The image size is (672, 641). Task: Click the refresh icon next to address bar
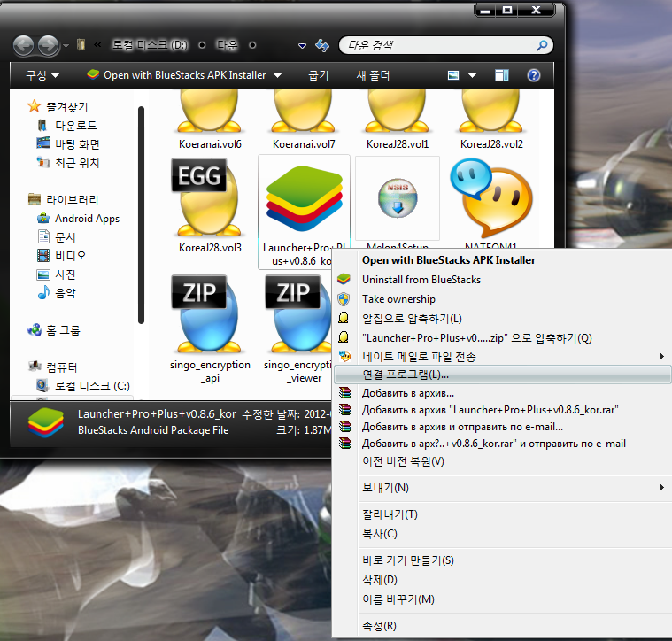pos(322,45)
